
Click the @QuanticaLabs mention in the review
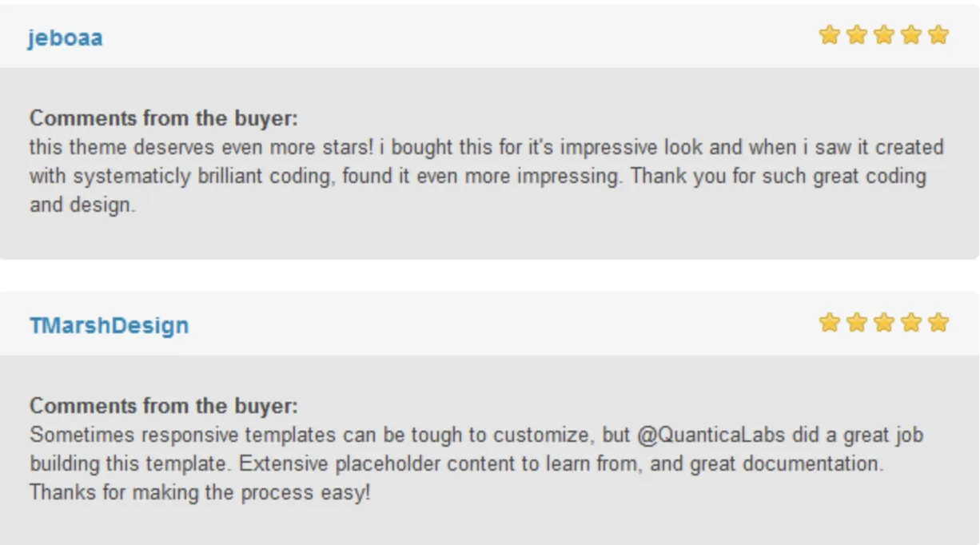[x=711, y=436]
